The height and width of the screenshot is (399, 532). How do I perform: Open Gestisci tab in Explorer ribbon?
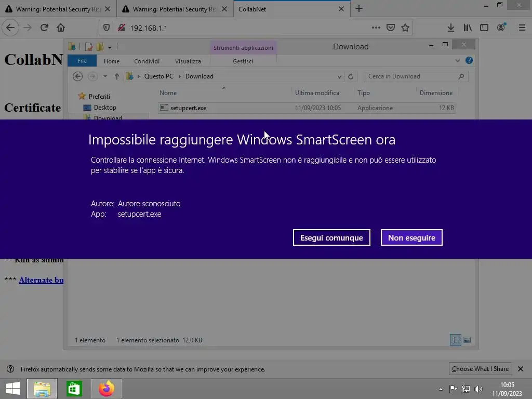[243, 61]
